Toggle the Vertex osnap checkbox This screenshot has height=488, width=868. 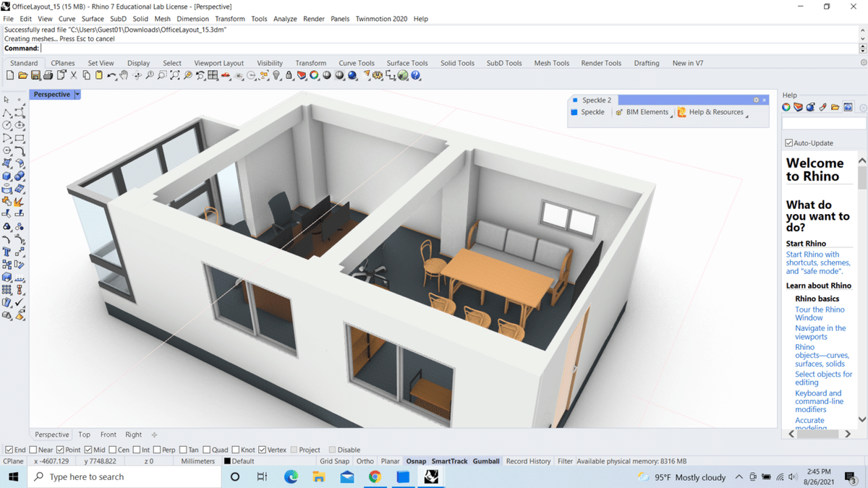point(263,450)
